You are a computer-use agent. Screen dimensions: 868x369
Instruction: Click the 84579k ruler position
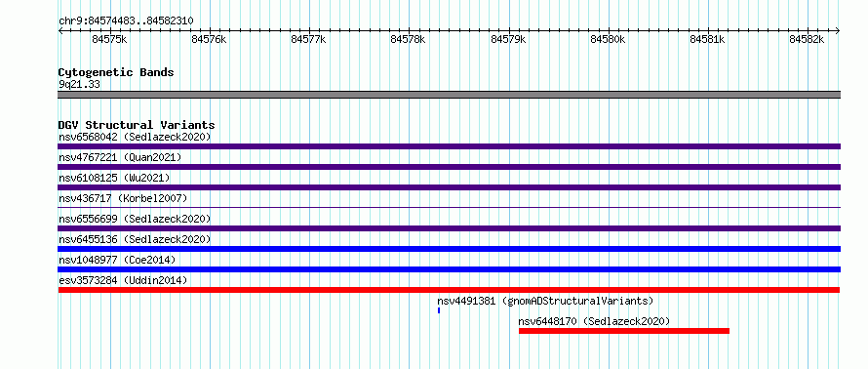tap(508, 39)
